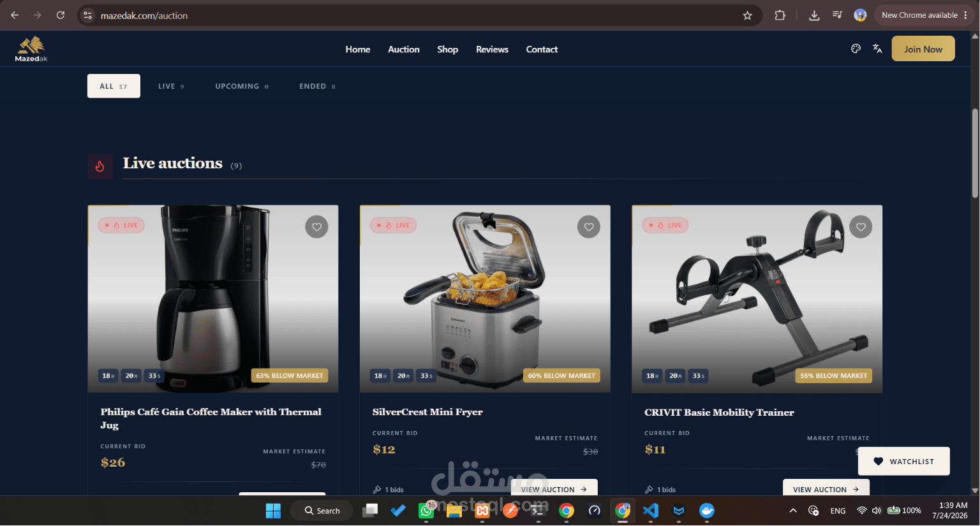Image resolution: width=980 pixels, height=526 pixels.
Task: Click the $26 current bid amount
Action: click(113, 463)
